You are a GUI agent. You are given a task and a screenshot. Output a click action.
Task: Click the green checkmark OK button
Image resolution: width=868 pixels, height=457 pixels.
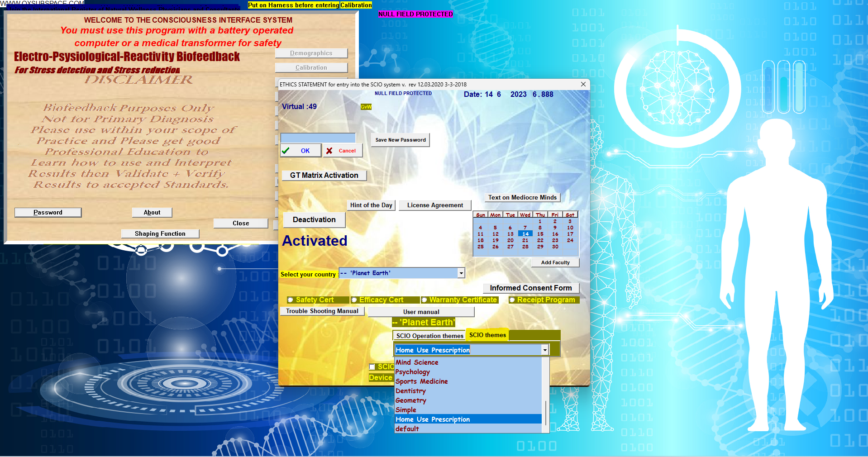pyautogui.click(x=300, y=151)
